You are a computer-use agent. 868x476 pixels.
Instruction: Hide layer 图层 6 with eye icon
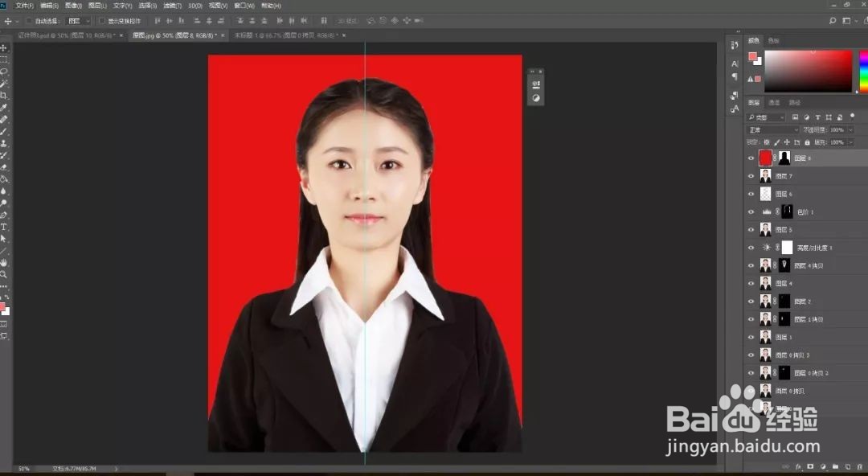tap(751, 194)
